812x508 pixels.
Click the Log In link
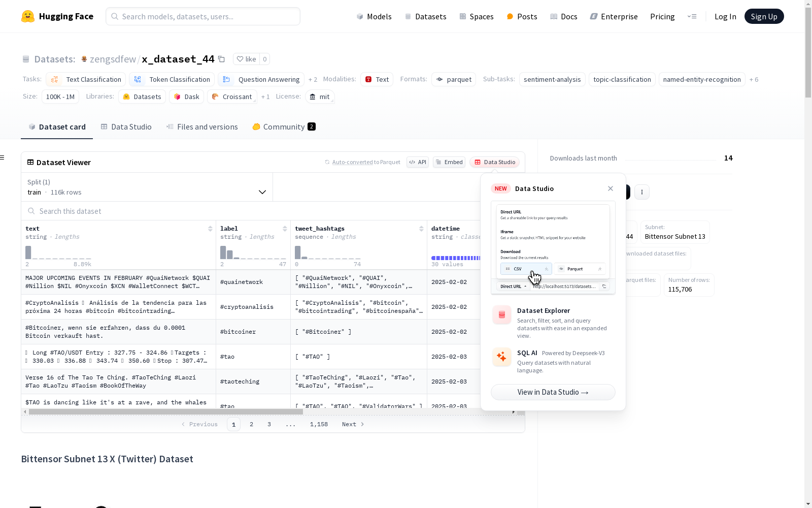click(x=725, y=16)
